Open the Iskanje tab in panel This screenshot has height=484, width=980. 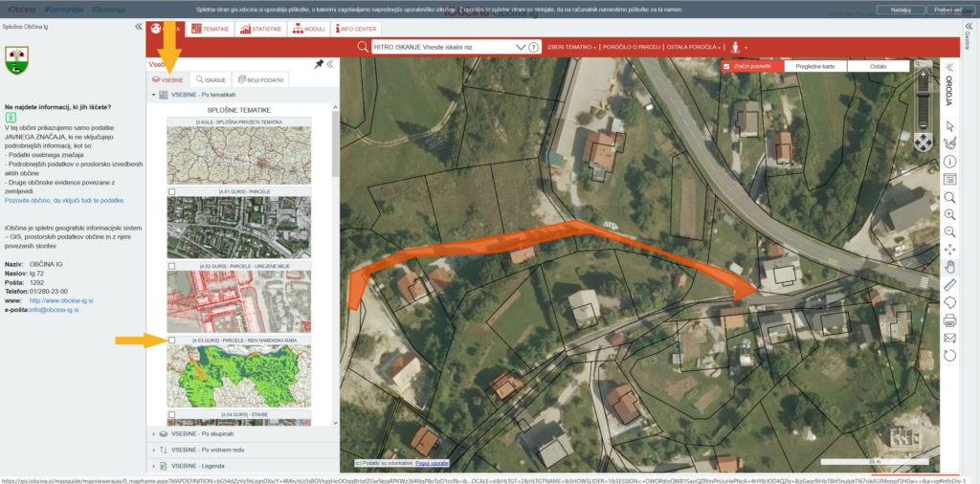point(211,79)
